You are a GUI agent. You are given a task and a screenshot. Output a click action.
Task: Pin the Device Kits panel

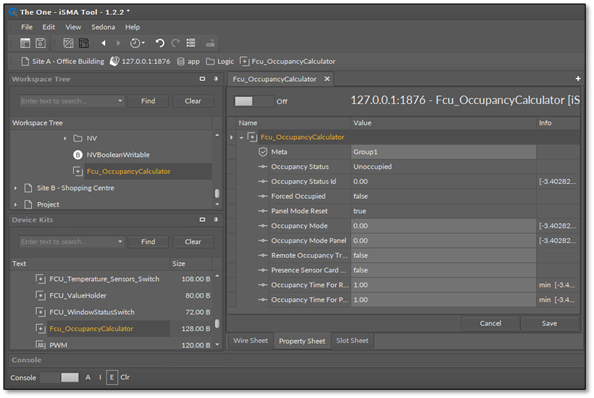(216, 220)
